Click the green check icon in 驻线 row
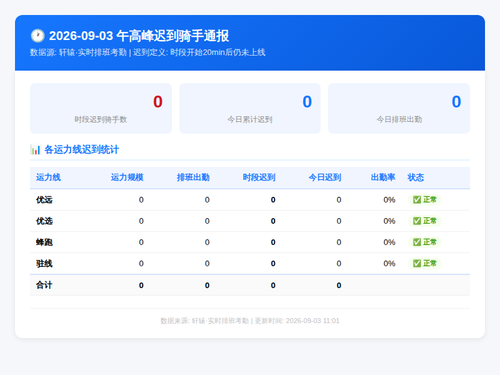The height and width of the screenshot is (375, 500). [417, 263]
